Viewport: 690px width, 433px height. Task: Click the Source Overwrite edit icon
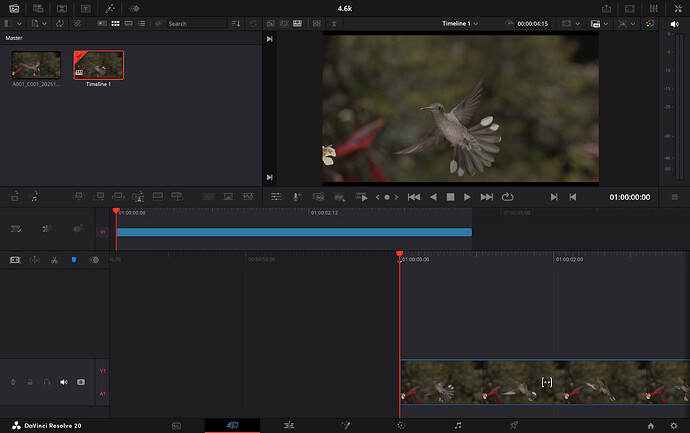point(177,196)
